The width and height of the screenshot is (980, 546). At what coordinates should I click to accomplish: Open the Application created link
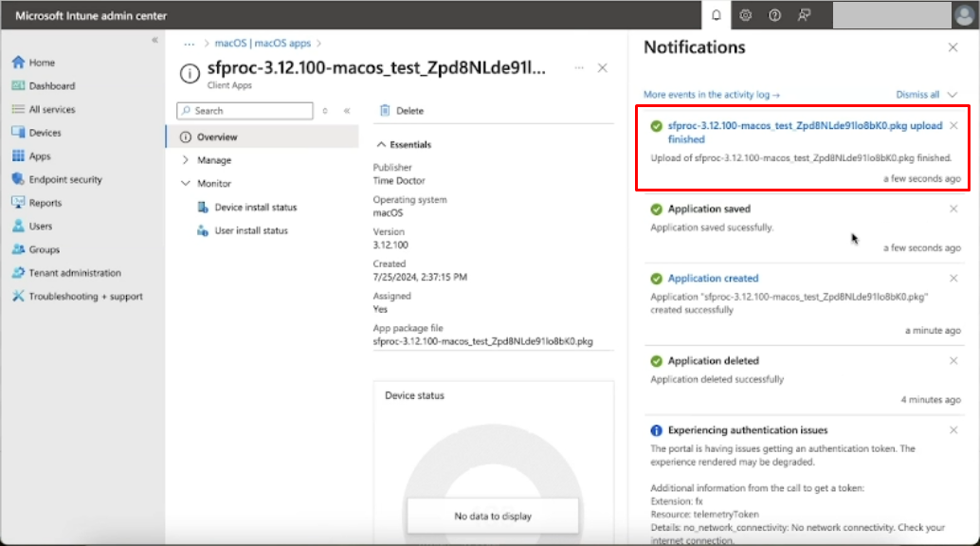(713, 279)
